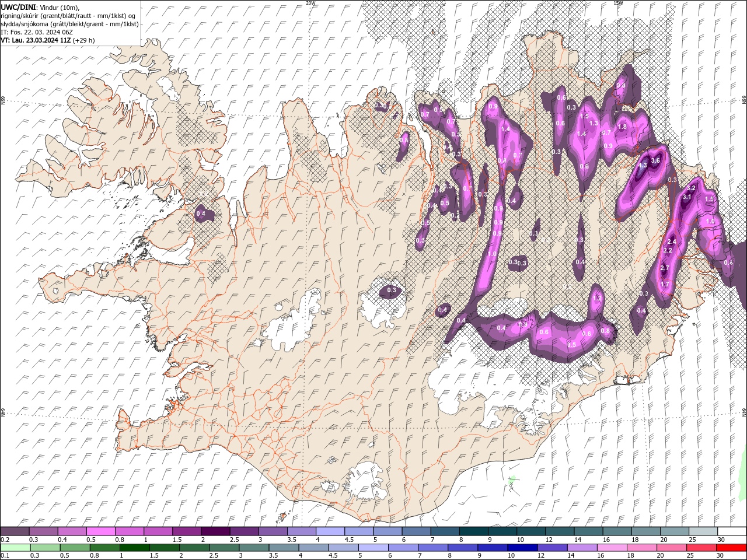
Task: Click the small green rain patch off the south coast
Action: 512,481
